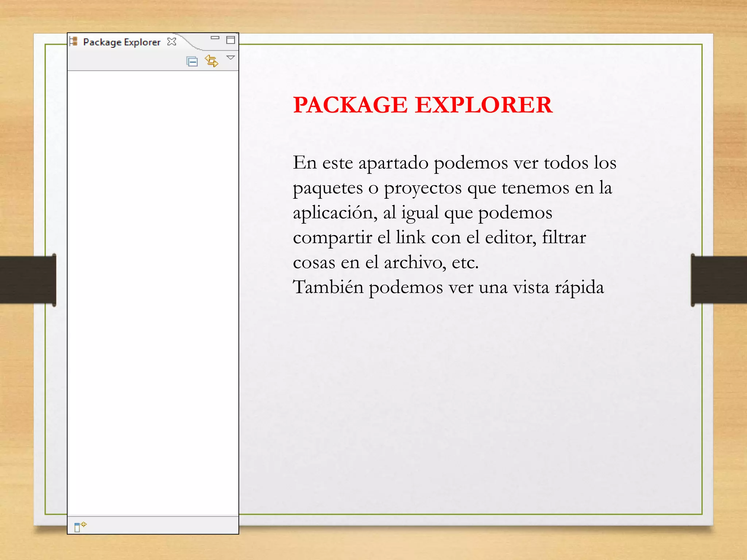Maximize the Package Explorer view
Image resolution: width=747 pixels, height=560 pixels.
click(231, 40)
